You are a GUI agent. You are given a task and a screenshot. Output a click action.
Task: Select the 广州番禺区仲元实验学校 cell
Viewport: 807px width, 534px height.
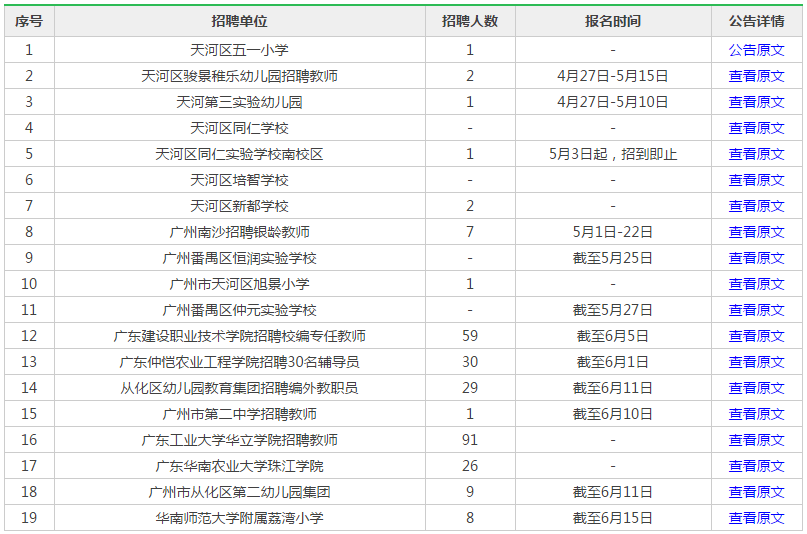(x=240, y=310)
